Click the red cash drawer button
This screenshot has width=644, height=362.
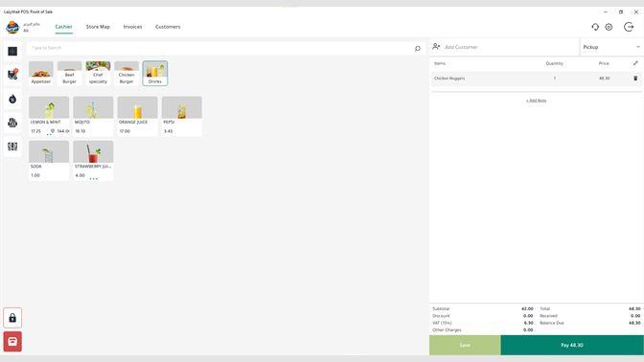click(12, 342)
